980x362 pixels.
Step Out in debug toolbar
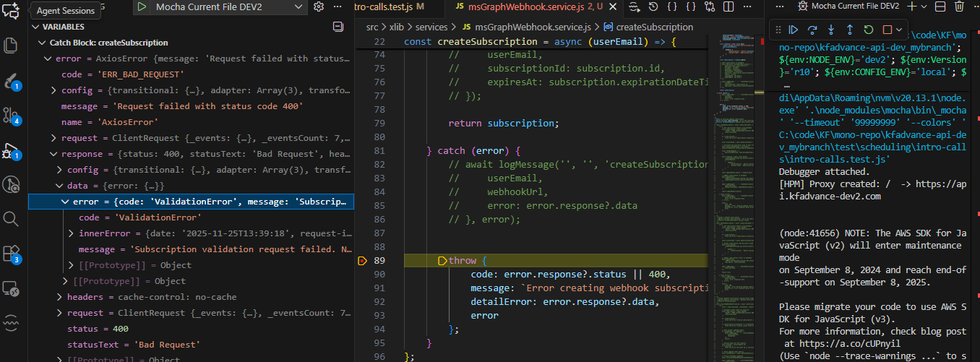(x=849, y=30)
